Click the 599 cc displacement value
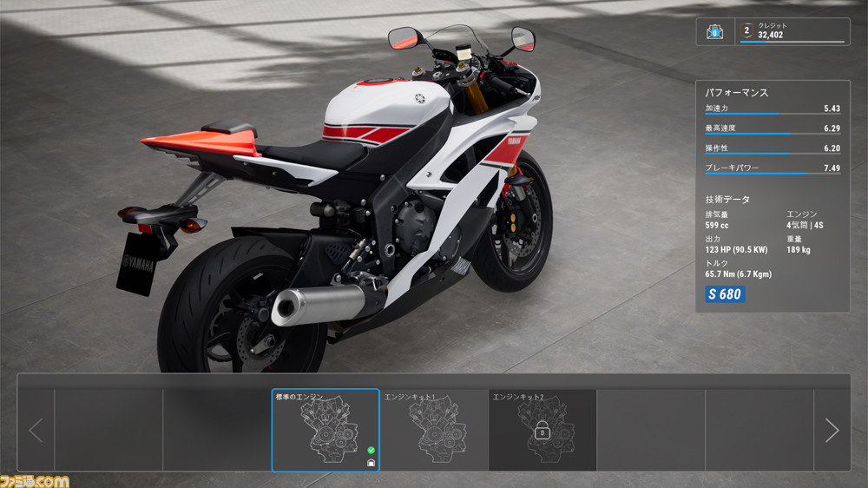The height and width of the screenshot is (488, 868). tap(717, 226)
